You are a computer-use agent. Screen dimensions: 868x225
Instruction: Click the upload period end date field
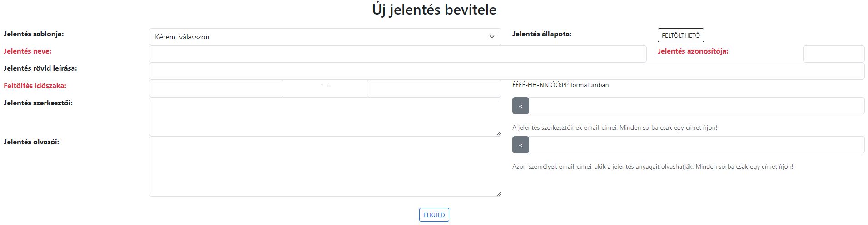point(434,88)
